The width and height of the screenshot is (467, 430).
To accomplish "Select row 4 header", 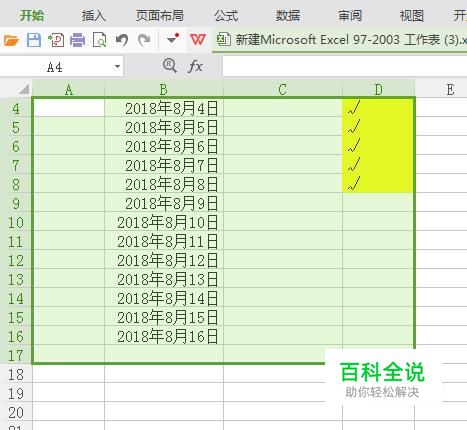I will pyautogui.click(x=16, y=109).
